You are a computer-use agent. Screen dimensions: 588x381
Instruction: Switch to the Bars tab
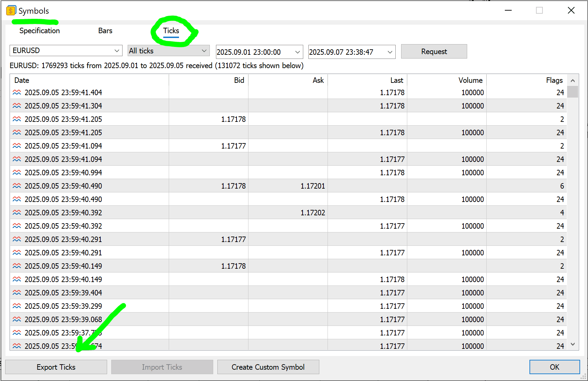(105, 31)
